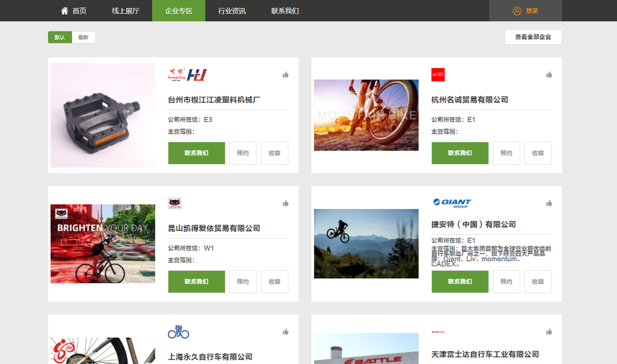Open the Mountain Bike image thumbnail
This screenshot has width=617, height=364.
click(x=366, y=115)
